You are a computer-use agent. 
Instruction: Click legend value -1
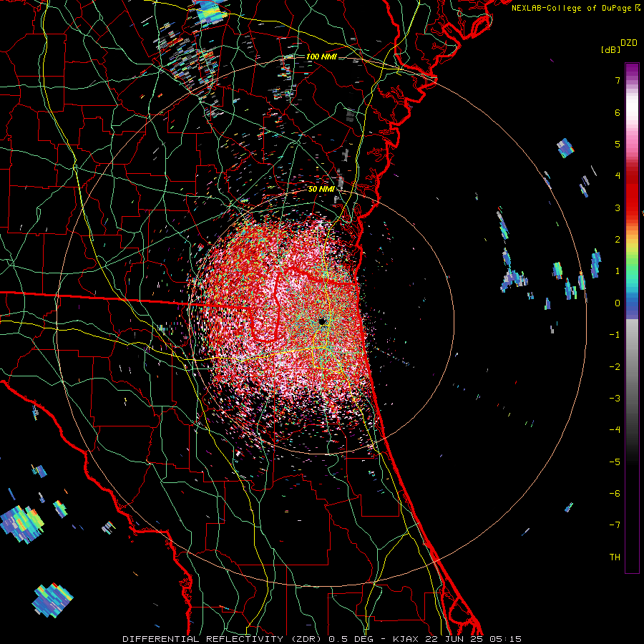coord(615,335)
